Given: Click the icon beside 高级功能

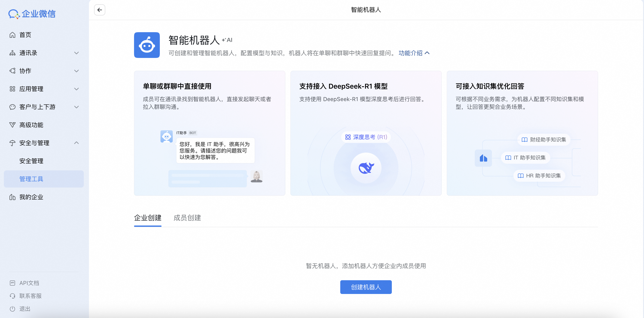Looking at the screenshot, I should click(12, 125).
